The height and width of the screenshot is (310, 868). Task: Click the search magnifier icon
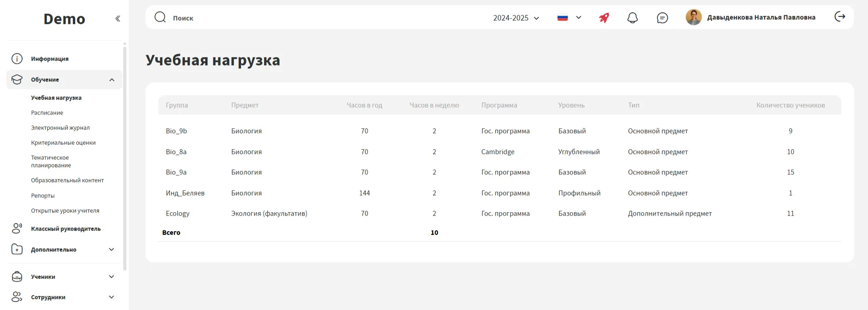point(160,17)
